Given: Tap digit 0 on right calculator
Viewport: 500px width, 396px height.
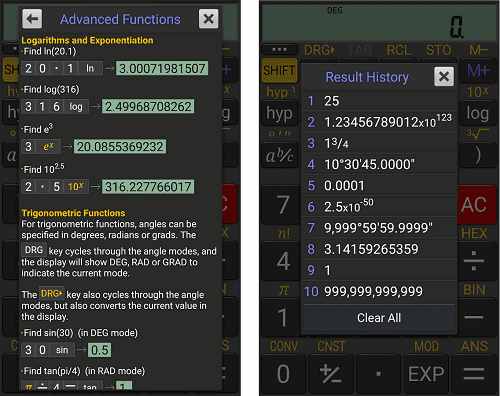Looking at the screenshot, I should 283,373.
